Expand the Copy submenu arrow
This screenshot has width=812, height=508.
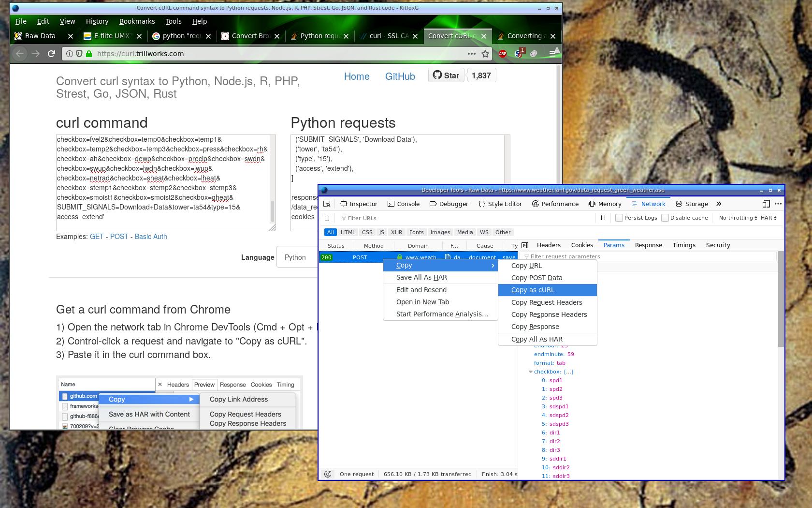coord(493,265)
